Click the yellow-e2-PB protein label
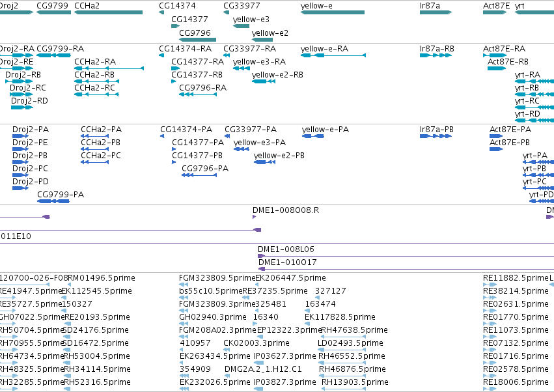 279,156
